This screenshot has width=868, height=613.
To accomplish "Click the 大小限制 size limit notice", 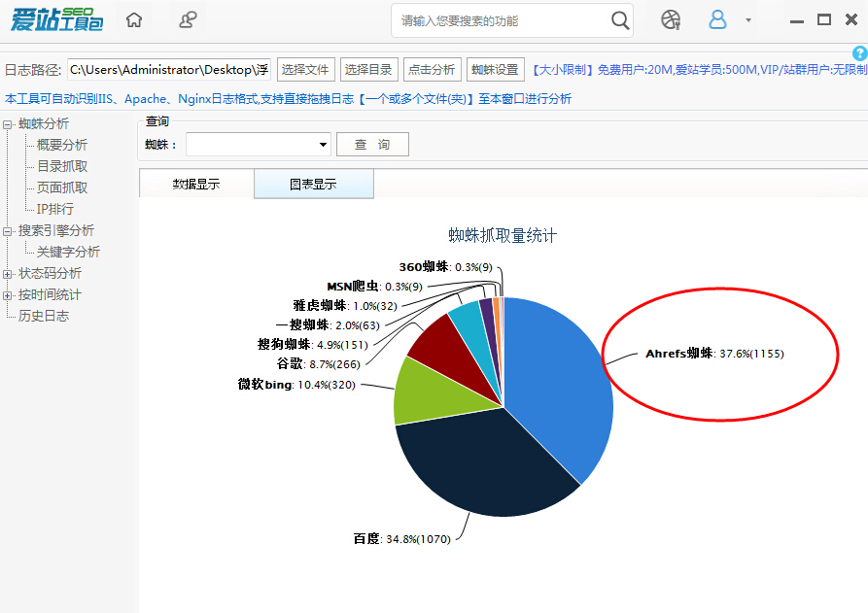I will point(699,70).
